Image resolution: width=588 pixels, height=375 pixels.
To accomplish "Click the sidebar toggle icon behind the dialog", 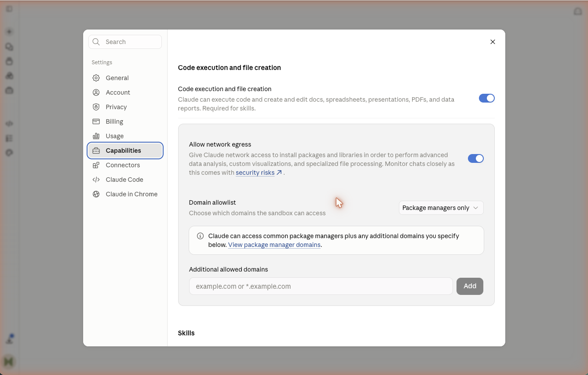I will [x=9, y=9].
